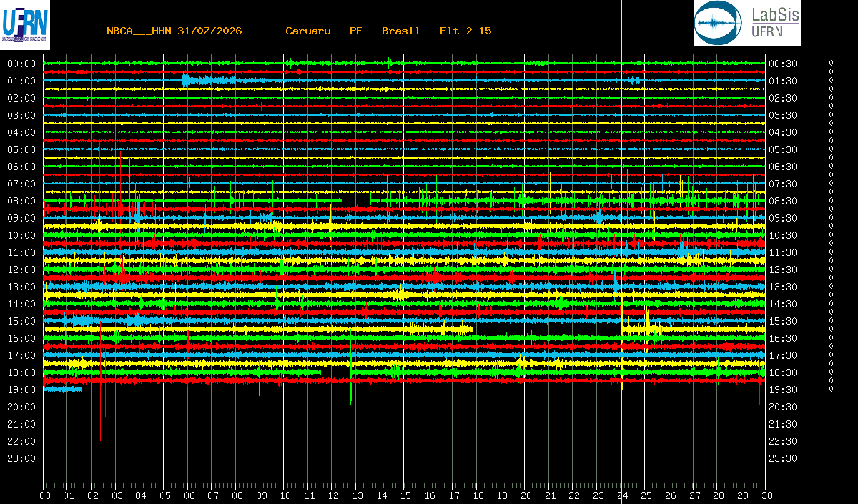Click the 06:00 hour label

click(x=21, y=167)
